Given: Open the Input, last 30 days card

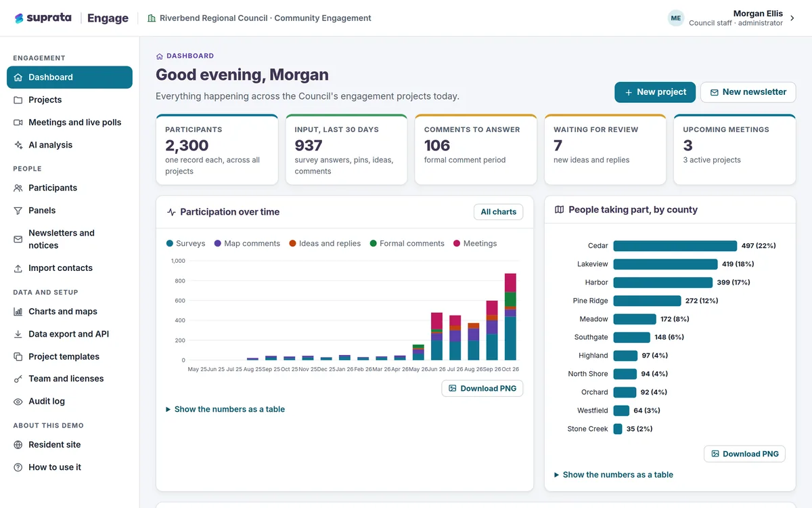Looking at the screenshot, I should click(x=346, y=150).
